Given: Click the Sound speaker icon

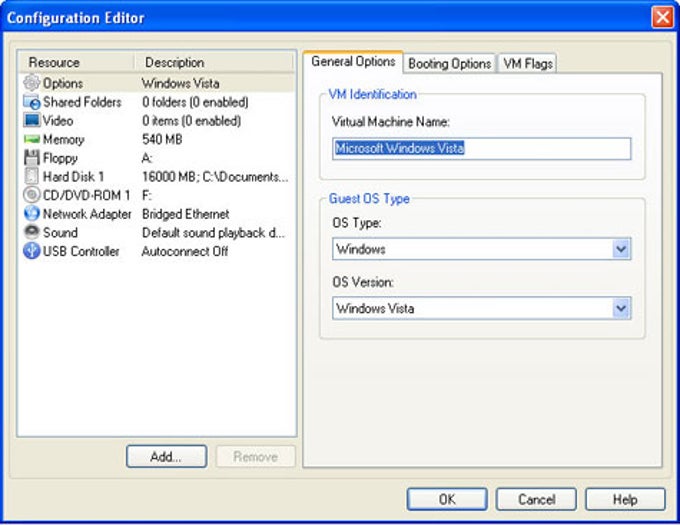Looking at the screenshot, I should (31, 232).
